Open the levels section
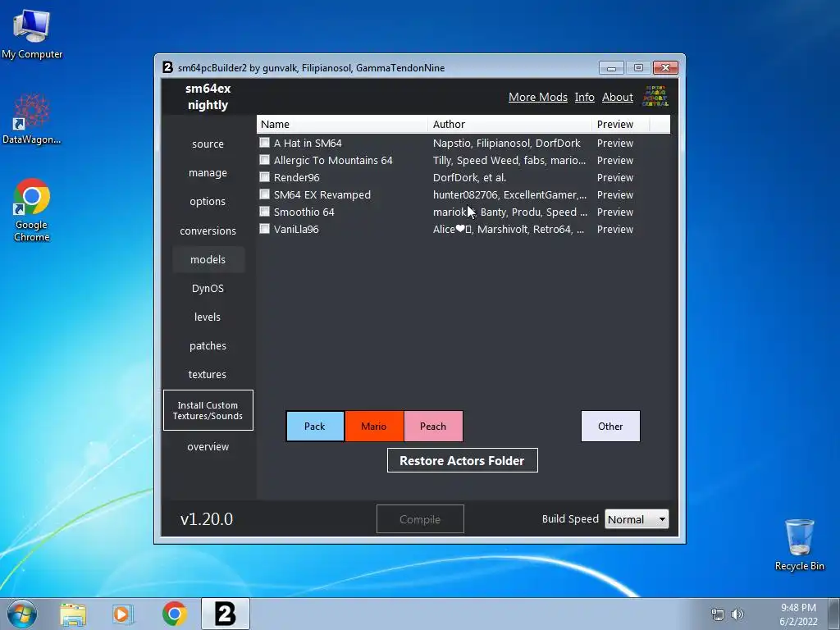This screenshot has width=840, height=630. coord(208,317)
